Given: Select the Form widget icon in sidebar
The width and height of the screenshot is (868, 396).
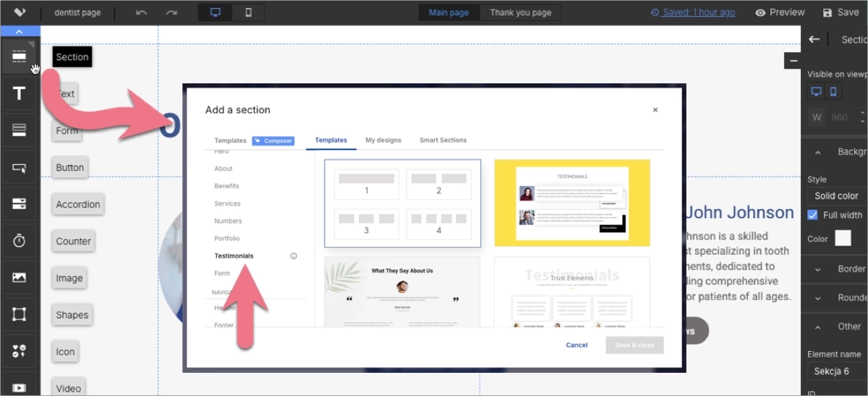Looking at the screenshot, I should click(x=19, y=130).
